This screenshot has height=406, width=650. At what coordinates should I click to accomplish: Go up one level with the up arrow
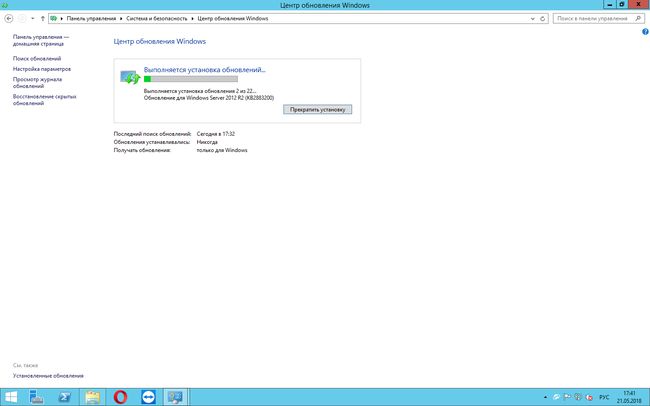(x=43, y=19)
